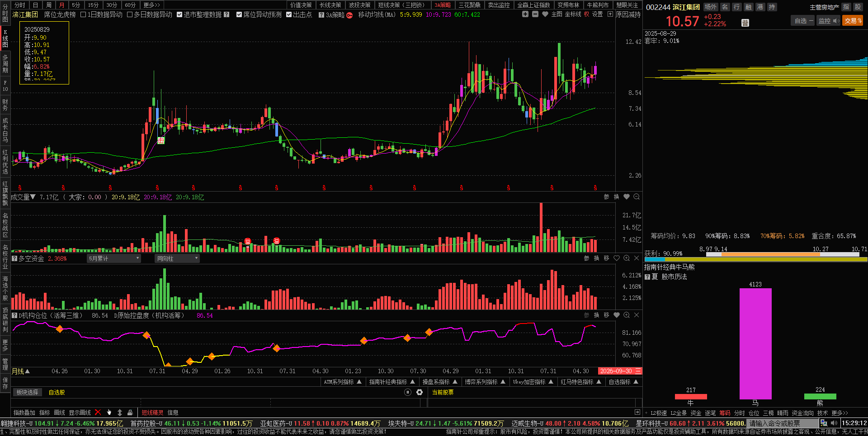Expand ATM系列指标 list

(x=343, y=382)
